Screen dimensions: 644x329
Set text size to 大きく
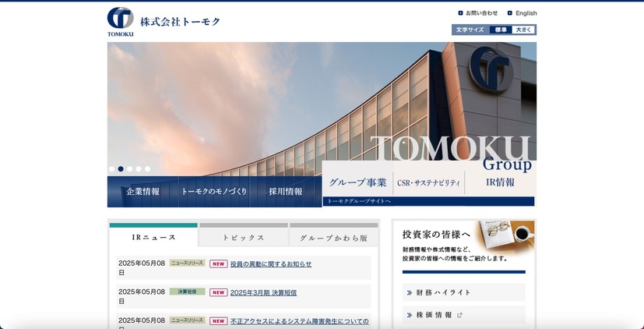click(523, 30)
